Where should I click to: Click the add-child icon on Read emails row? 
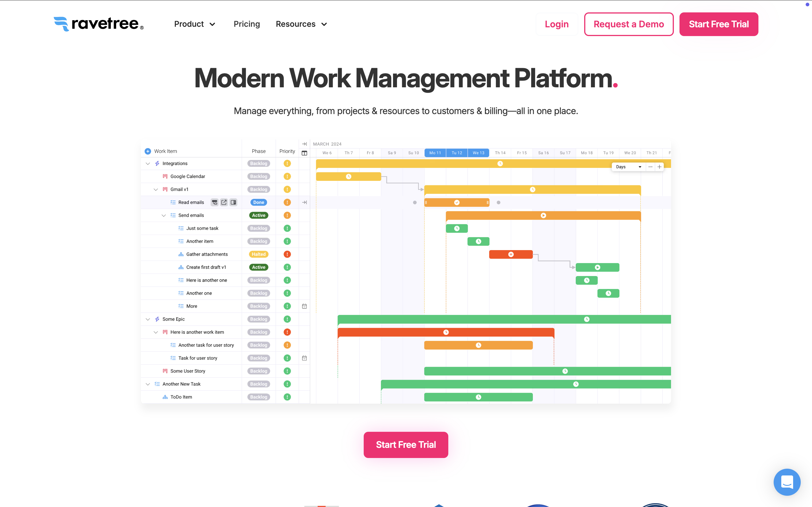point(214,202)
